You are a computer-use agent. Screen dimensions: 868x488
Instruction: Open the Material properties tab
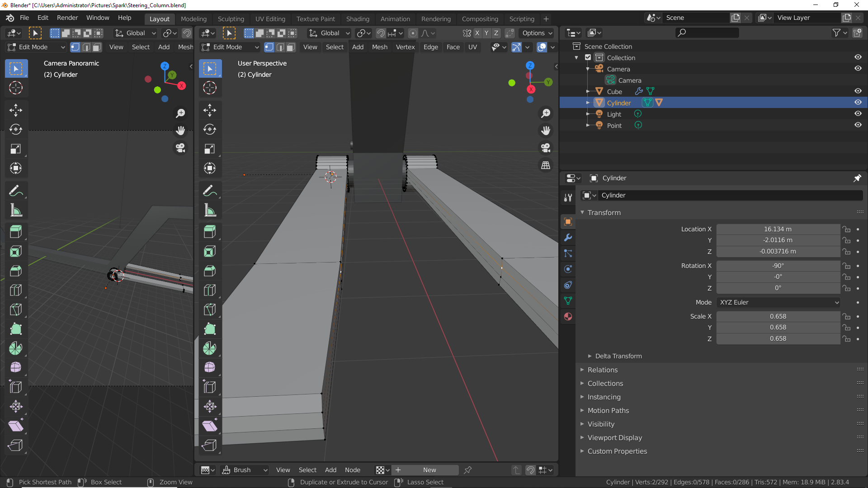(x=568, y=317)
